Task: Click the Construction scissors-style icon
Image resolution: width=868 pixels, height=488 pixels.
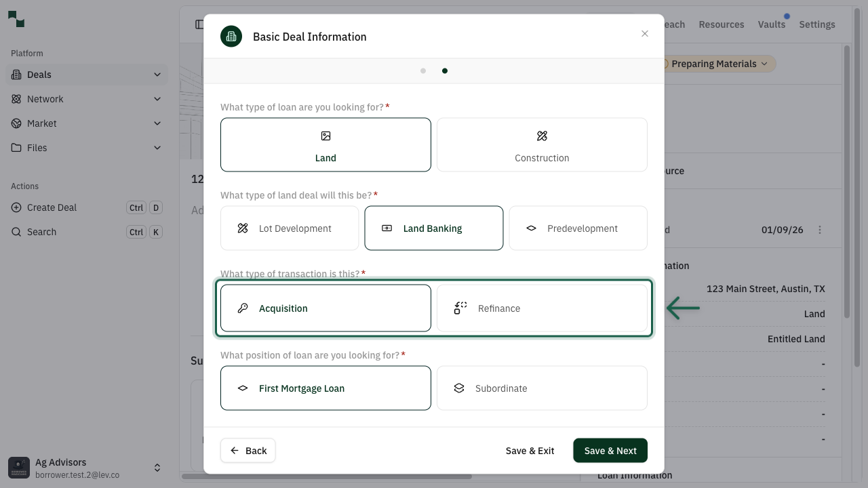Action: [541, 136]
